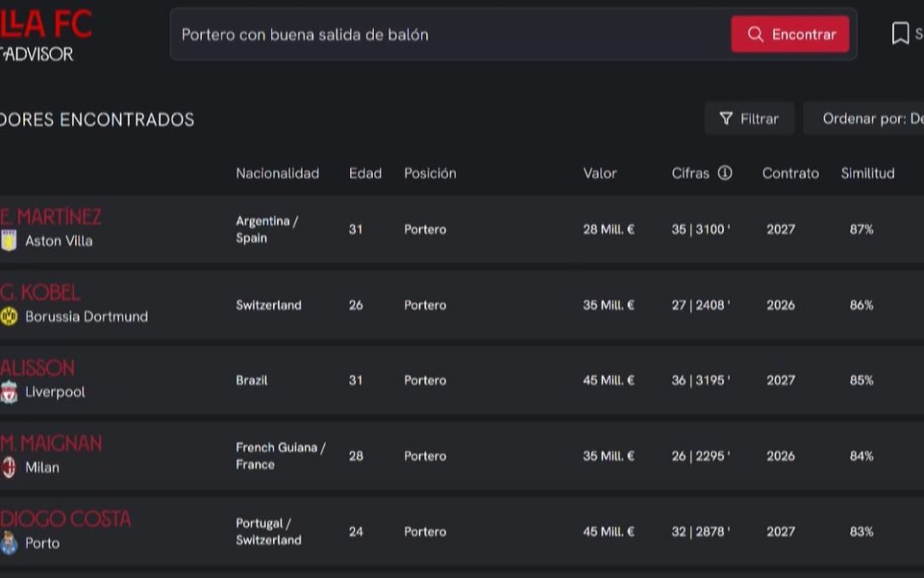The width and height of the screenshot is (924, 578).
Task: Click the 85% similarity value
Action: [x=862, y=380]
